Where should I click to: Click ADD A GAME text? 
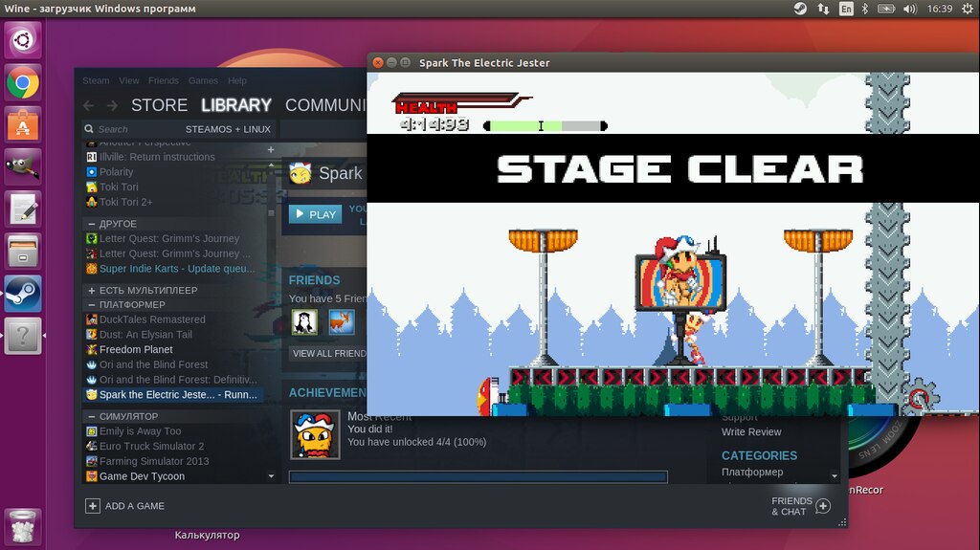pyautogui.click(x=134, y=506)
